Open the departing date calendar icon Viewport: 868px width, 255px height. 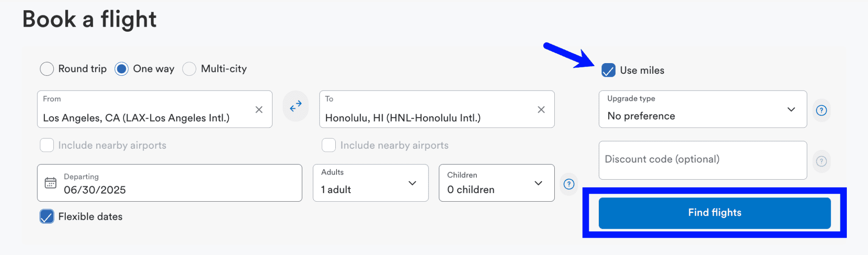click(x=50, y=183)
